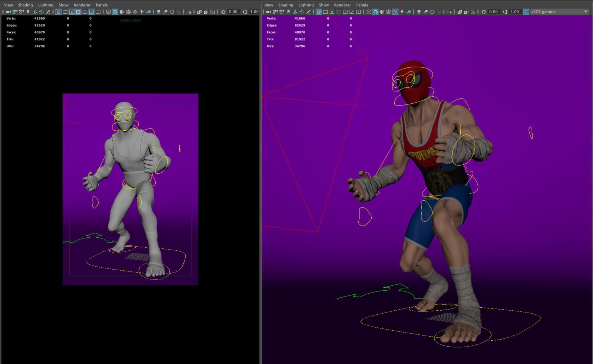Toggle view transform icon beside sRGB gamma
Image resolution: width=593 pixels, height=364 pixels.
point(526,12)
